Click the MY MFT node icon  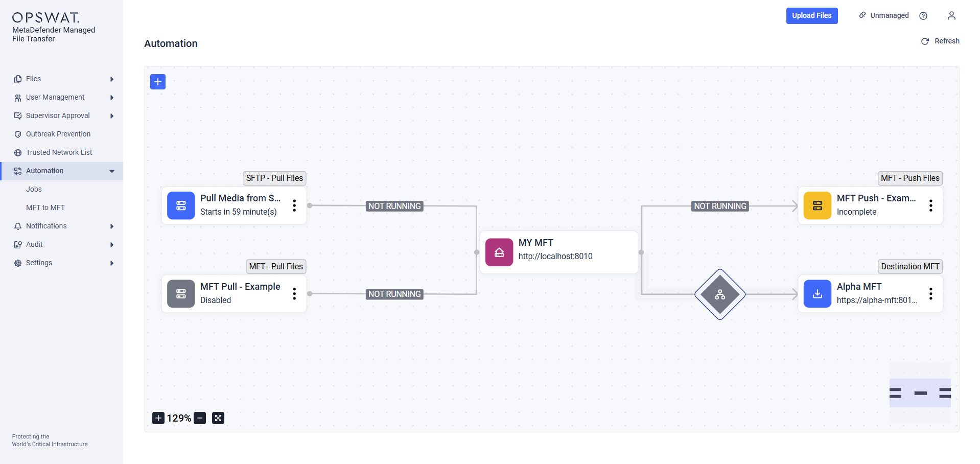499,252
